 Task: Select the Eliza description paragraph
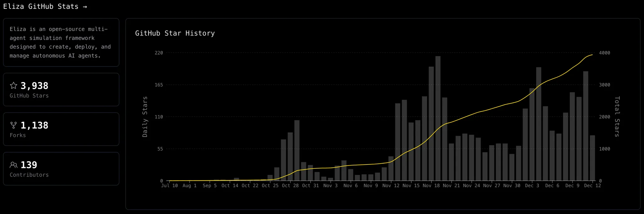60,42
